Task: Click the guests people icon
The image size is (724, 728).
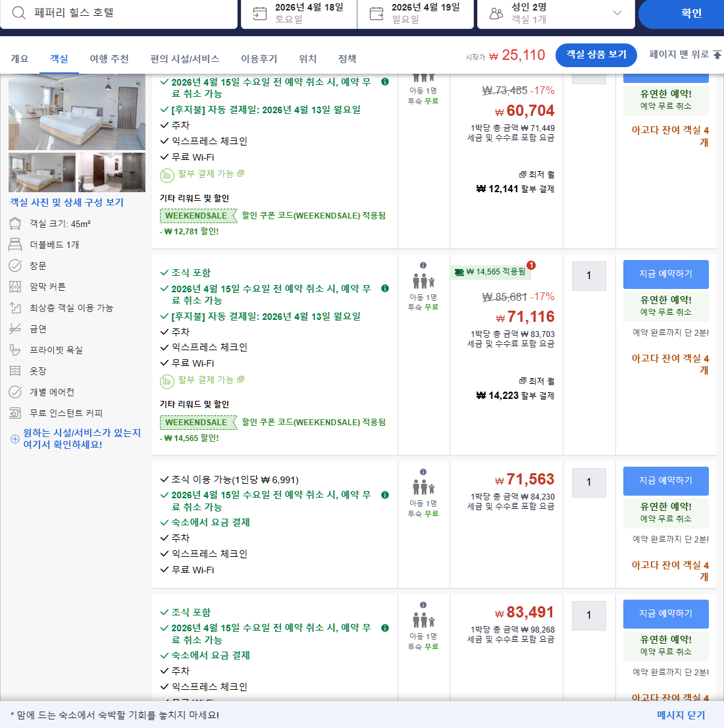Action: coord(496,13)
